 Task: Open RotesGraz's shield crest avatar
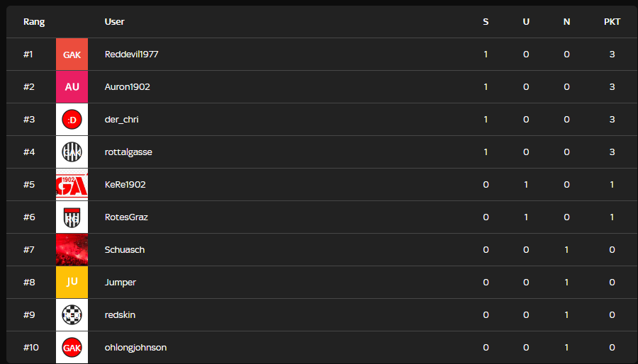(x=72, y=217)
